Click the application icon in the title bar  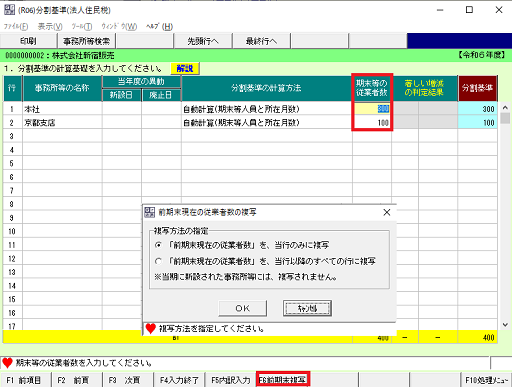click(9, 10)
